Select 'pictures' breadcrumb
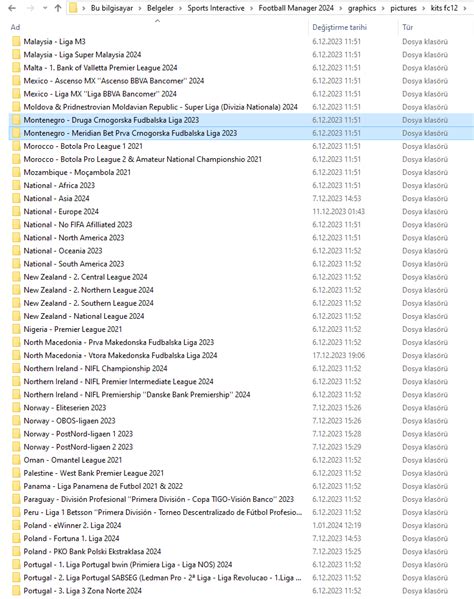This screenshot has height=599, width=474. click(403, 8)
